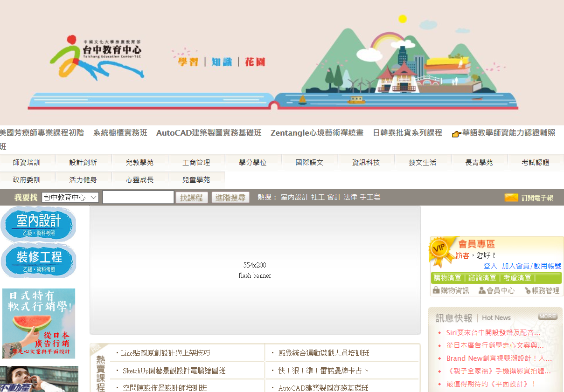This screenshot has width=564, height=392.
Task: Open course 空間陳設佈置設計師培訓班
Action: point(165,388)
